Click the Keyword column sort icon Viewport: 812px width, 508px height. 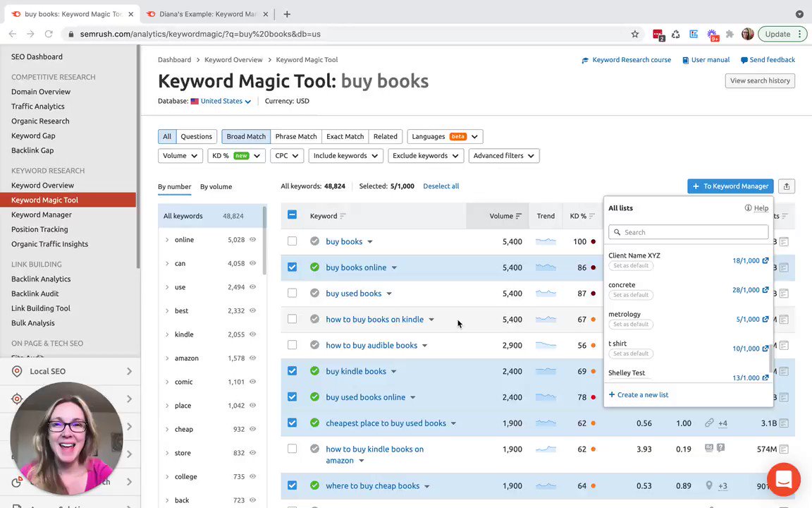click(343, 216)
